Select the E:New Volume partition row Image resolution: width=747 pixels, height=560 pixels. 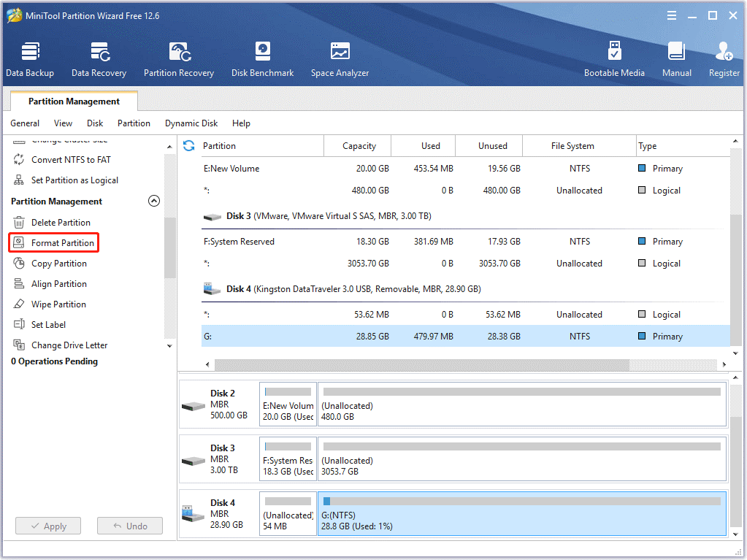coord(465,169)
